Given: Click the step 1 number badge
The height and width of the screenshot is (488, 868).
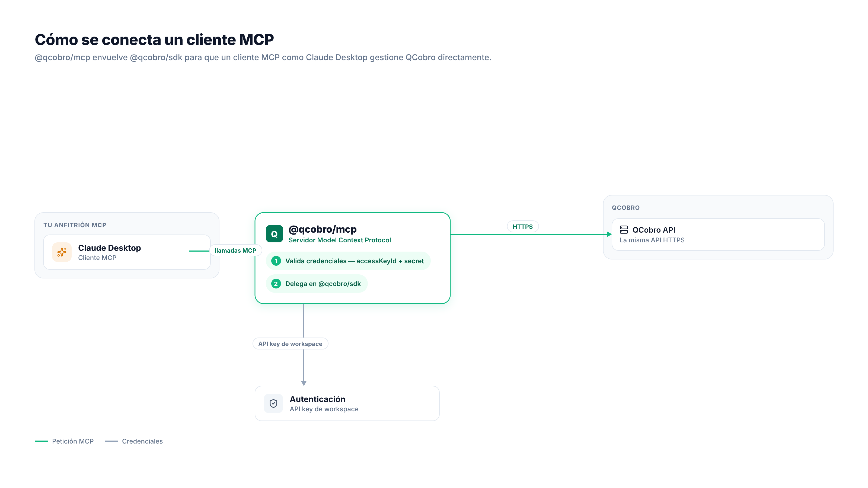Looking at the screenshot, I should [x=276, y=261].
